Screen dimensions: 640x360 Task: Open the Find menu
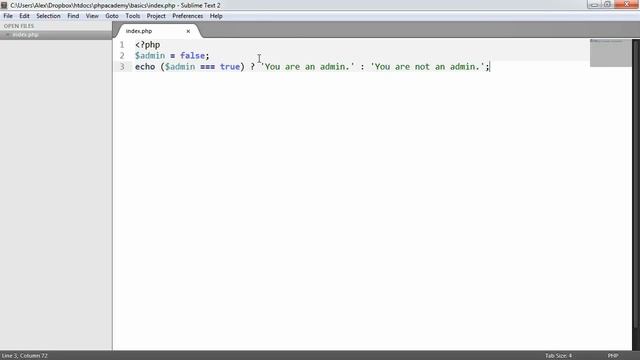click(x=73, y=16)
